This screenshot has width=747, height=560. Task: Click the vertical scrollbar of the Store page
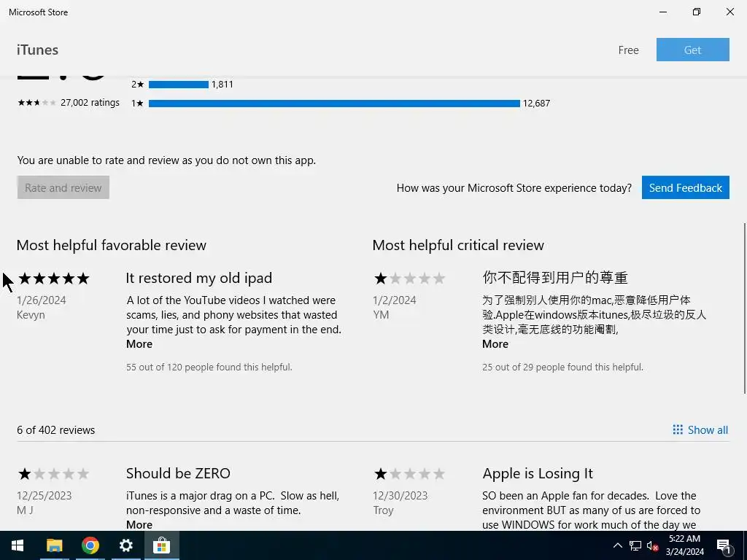[745, 308]
